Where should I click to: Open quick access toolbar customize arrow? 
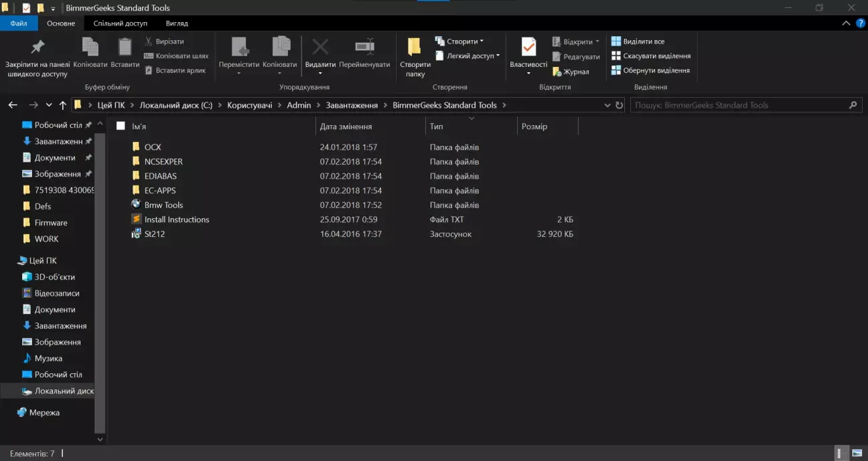point(53,9)
